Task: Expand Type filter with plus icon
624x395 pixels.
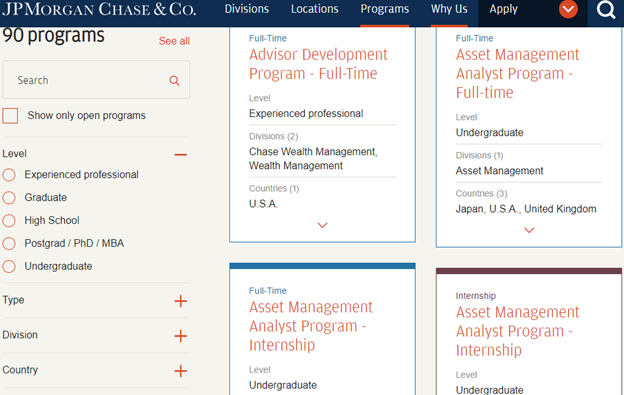Action: [181, 301]
